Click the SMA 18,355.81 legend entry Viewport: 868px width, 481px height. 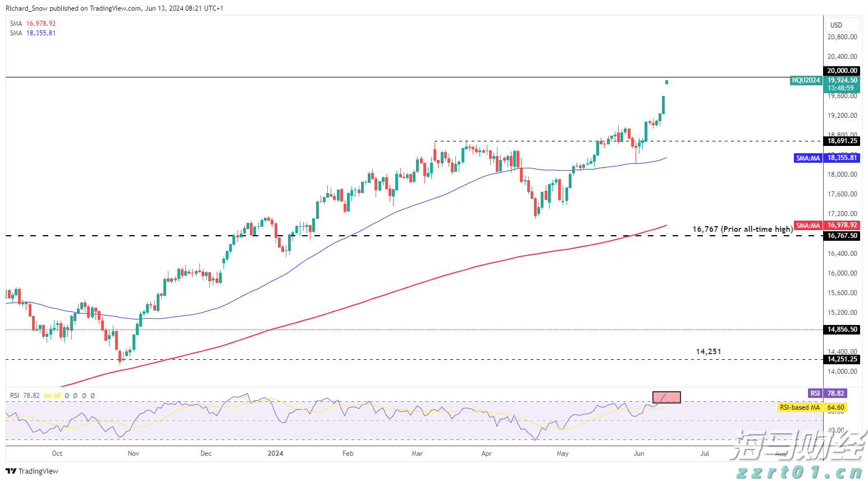[x=31, y=33]
